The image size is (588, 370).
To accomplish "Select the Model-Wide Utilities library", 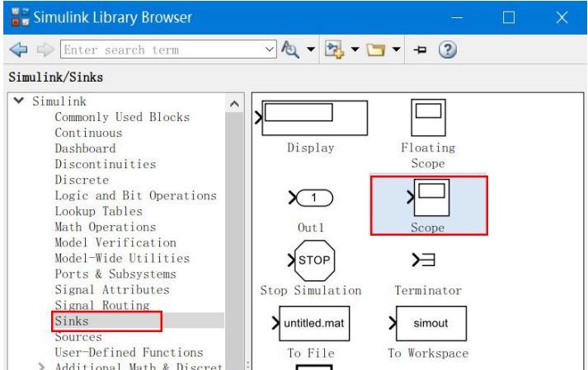I will (x=122, y=259).
